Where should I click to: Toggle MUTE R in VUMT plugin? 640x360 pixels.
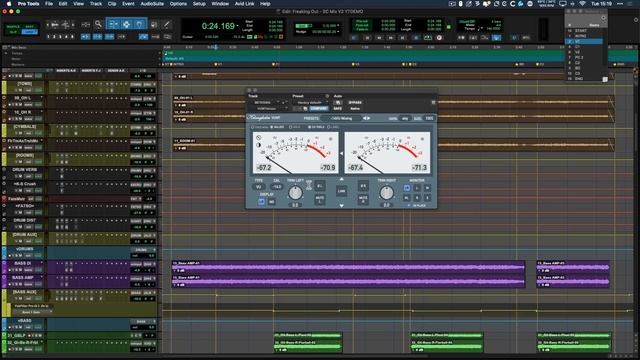pos(363,200)
